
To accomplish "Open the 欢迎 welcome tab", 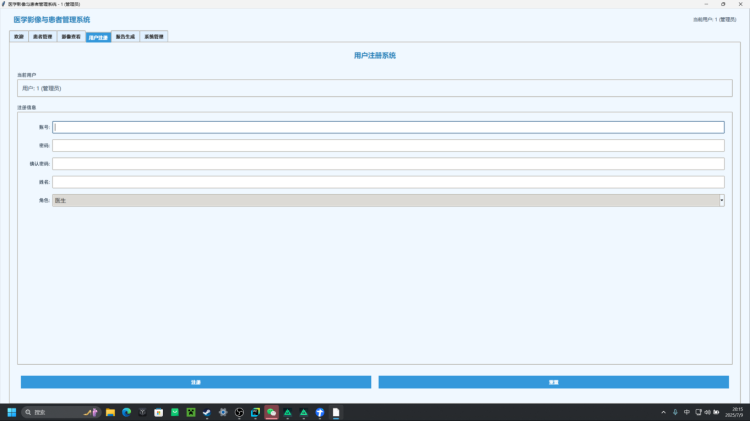I will [18, 37].
